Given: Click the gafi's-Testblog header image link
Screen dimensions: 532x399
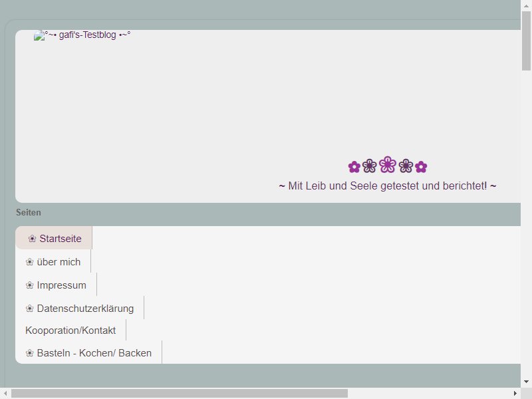Looking at the screenshot, I should (x=82, y=35).
